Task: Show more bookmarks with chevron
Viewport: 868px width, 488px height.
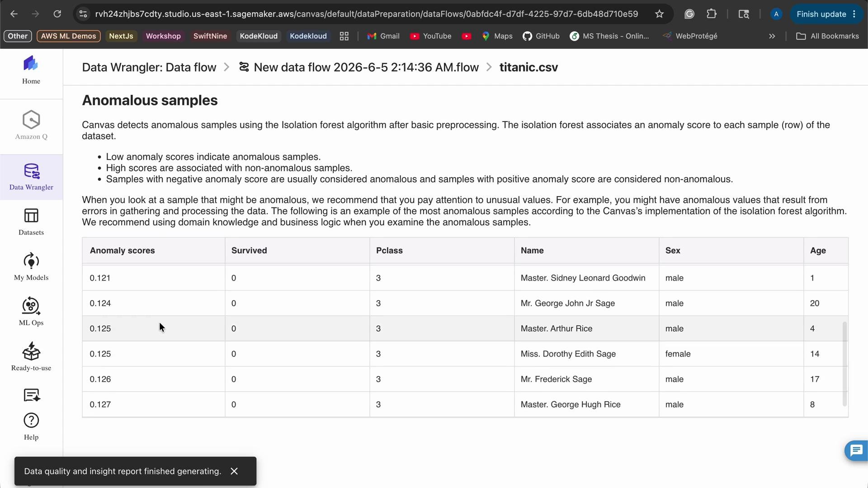Action: [772, 36]
